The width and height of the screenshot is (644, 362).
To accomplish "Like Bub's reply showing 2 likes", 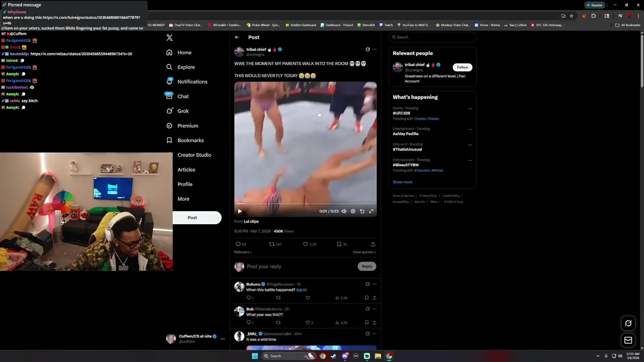I will pyautogui.click(x=309, y=323).
